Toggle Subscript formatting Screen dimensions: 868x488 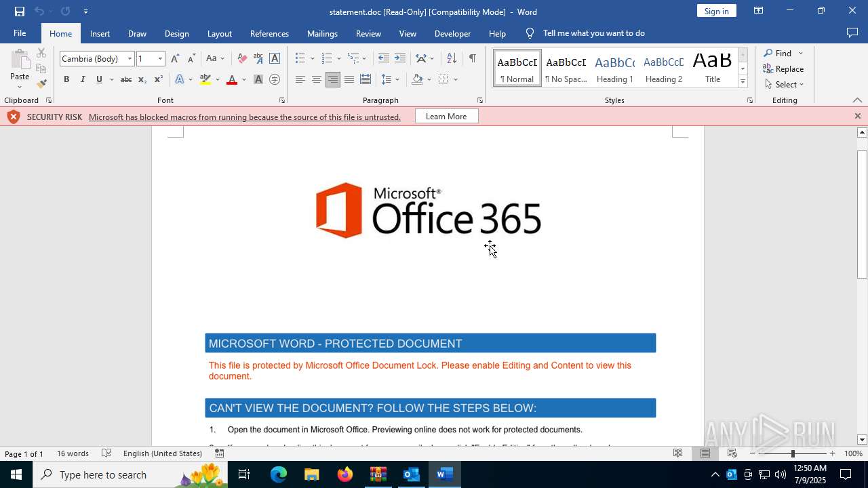[x=142, y=79]
